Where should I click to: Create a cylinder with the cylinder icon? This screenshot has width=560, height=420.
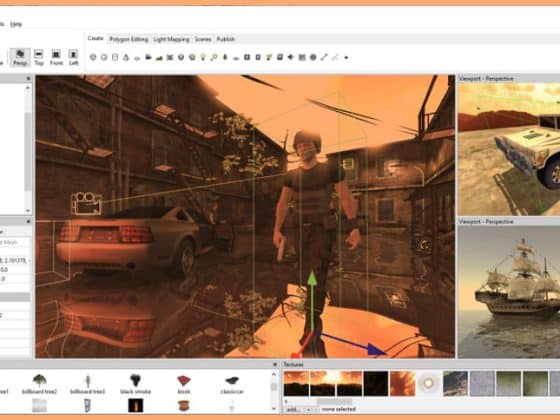(115, 57)
